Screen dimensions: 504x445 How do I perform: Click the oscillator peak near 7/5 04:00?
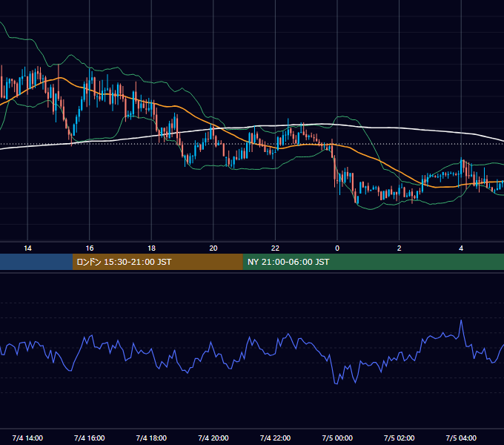(461, 320)
